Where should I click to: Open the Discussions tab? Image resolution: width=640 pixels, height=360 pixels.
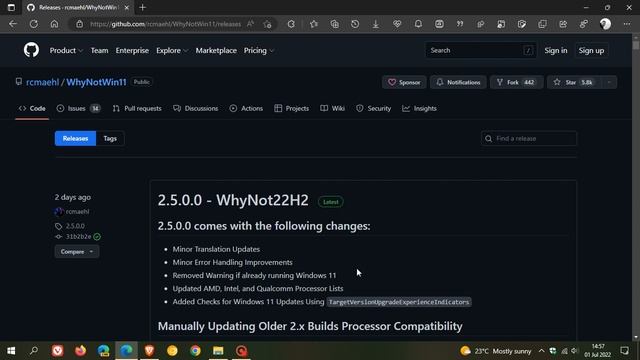pyautogui.click(x=196, y=108)
